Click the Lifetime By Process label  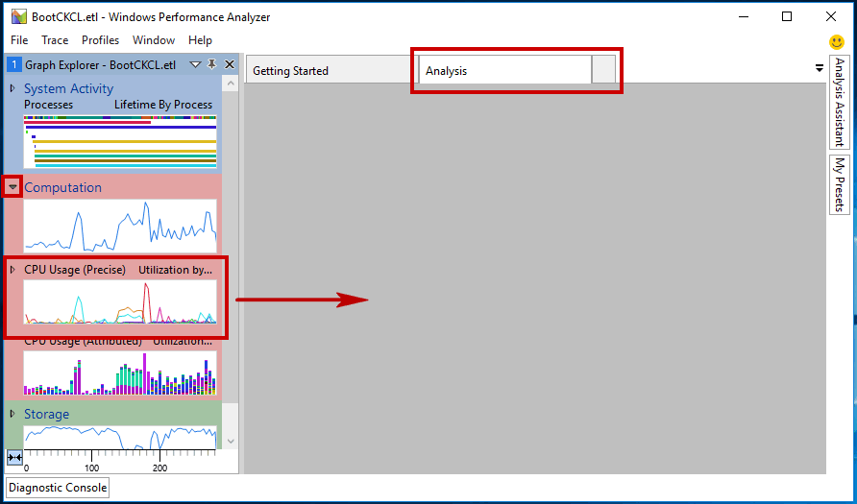[163, 105]
